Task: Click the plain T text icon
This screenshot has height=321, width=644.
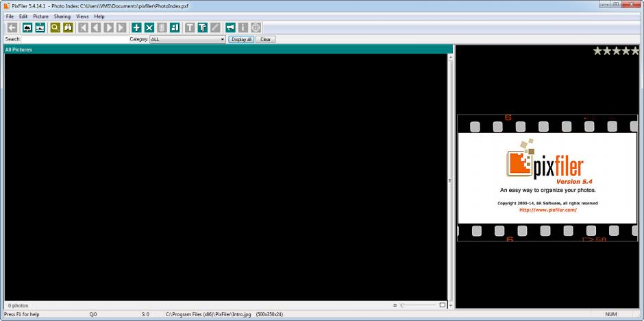Action: 189,27
